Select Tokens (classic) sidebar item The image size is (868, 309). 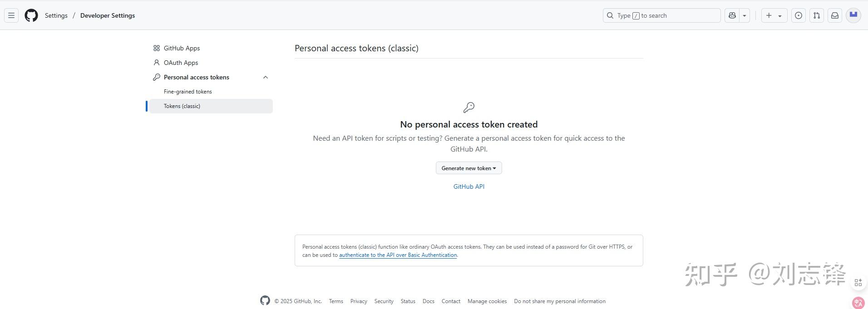182,106
